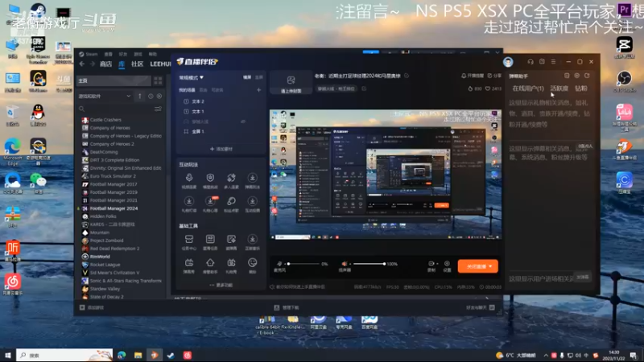Open the dropdown arrow beside the record icon

pyautogui.click(x=437, y=264)
